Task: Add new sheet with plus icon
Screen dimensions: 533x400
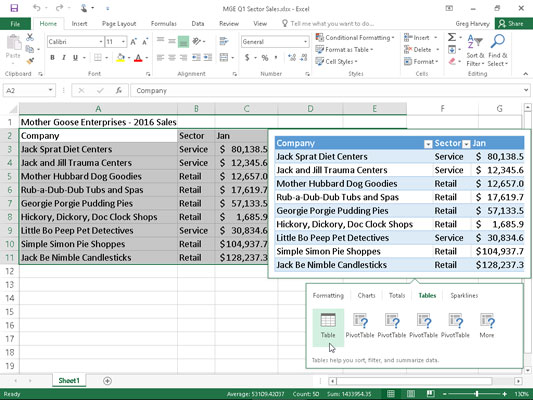Action: pyautogui.click(x=107, y=381)
